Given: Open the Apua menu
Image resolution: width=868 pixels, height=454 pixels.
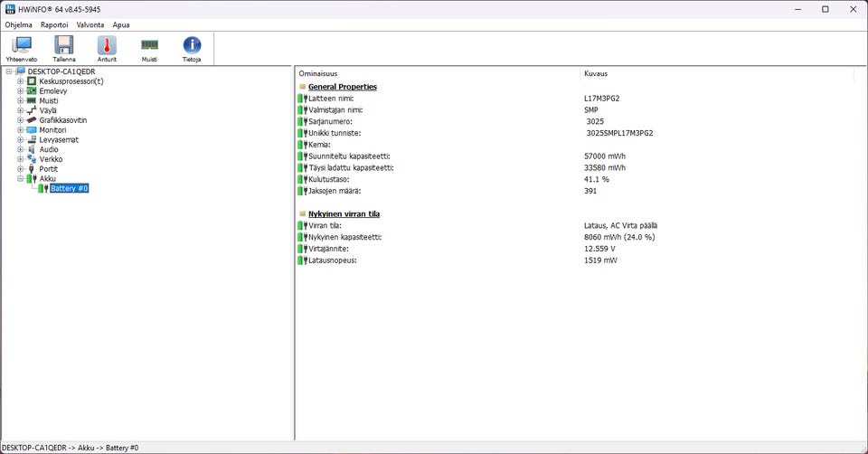Looking at the screenshot, I should pyautogui.click(x=121, y=25).
